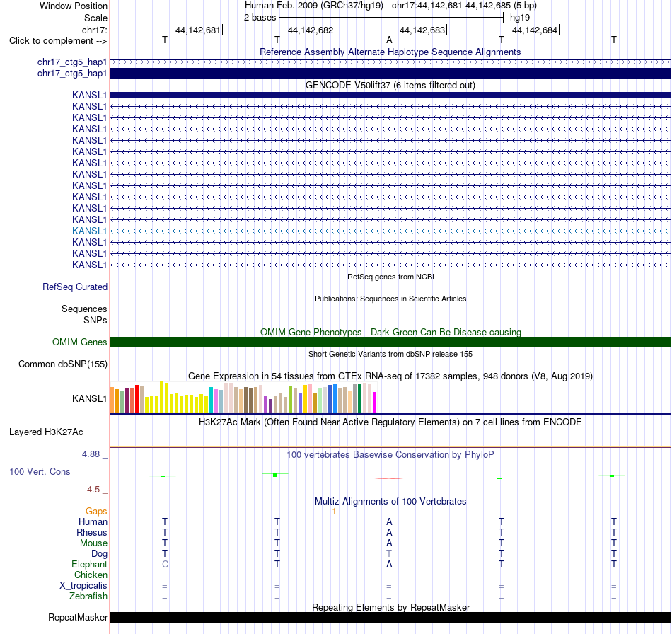Image resolution: width=672 pixels, height=634 pixels.
Task: Open '100 vertebrates Basewise Conservation by PhyloP' title
Action: pyautogui.click(x=390, y=455)
